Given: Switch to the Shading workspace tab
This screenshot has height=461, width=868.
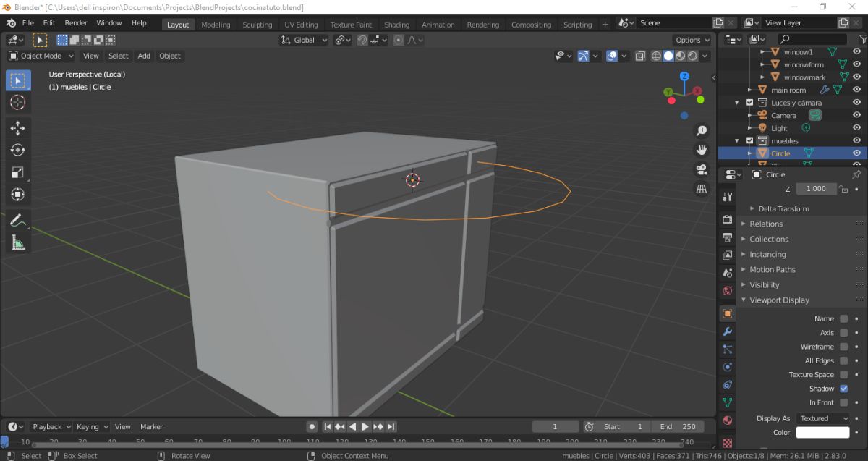Looking at the screenshot, I should click(x=396, y=25).
